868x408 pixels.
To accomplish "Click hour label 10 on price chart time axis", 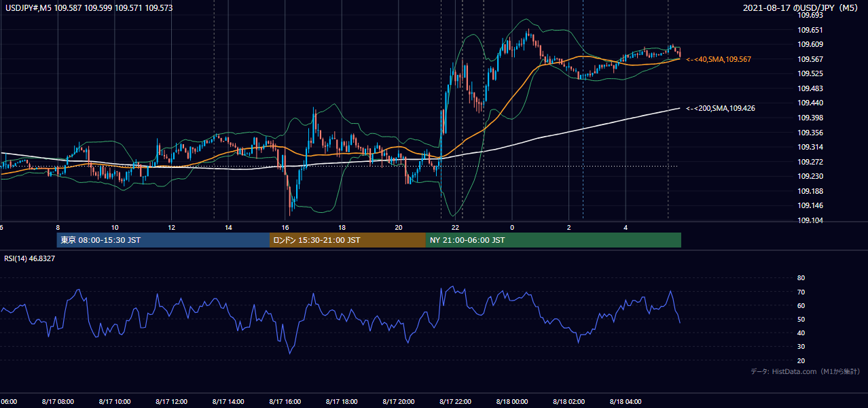I will (115, 228).
